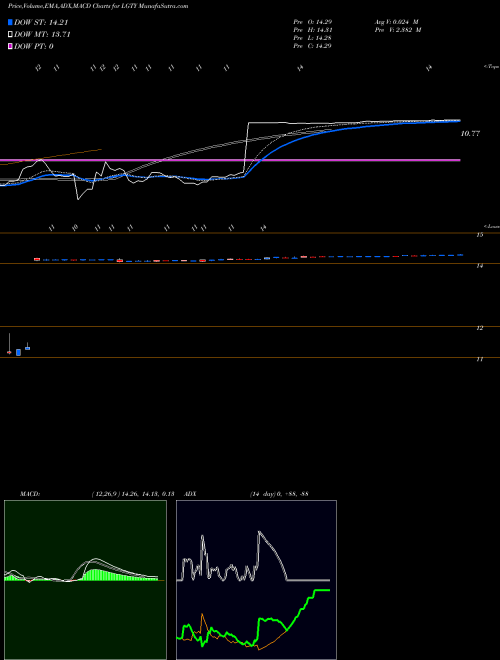Click the 14 price axis label
500x660 pixels.
(479, 266)
